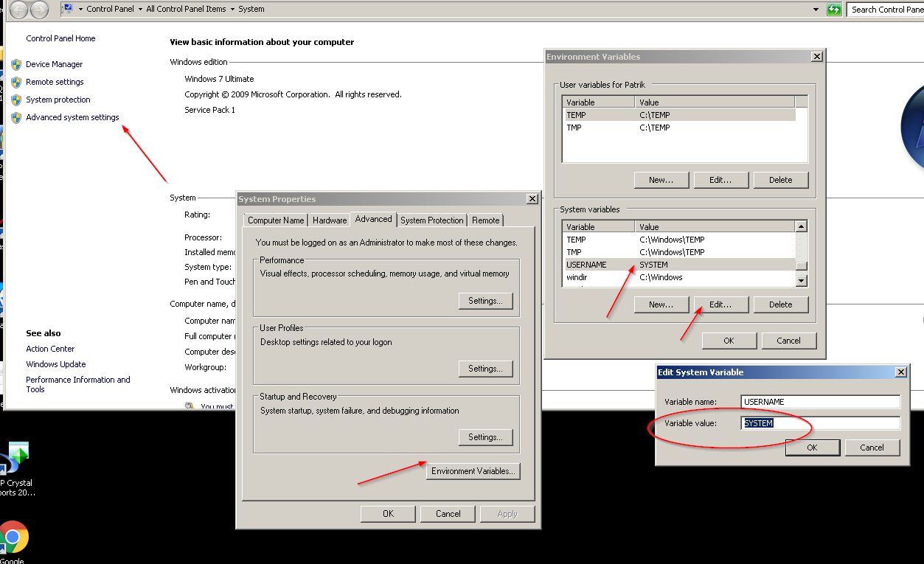Confirm System Properties with OK

(388, 514)
